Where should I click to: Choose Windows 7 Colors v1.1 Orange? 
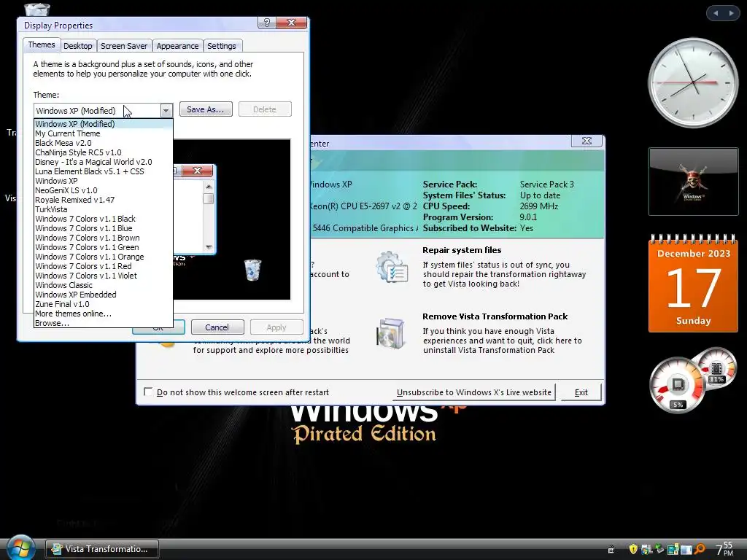(104, 257)
